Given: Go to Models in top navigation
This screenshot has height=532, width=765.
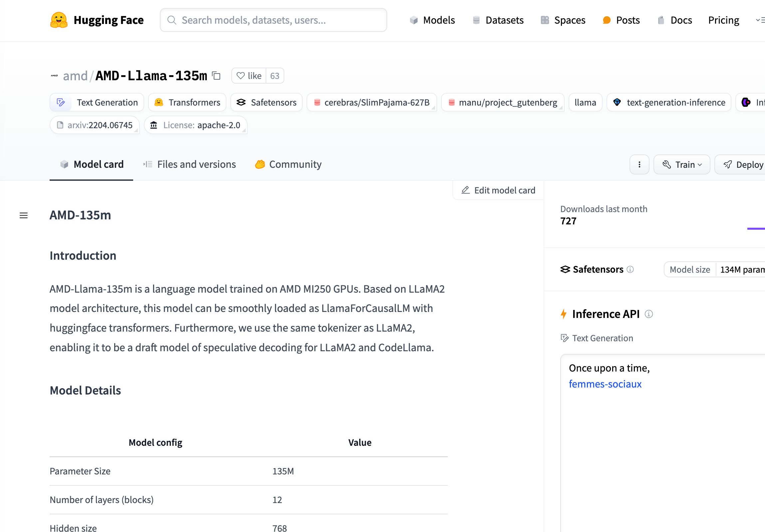Looking at the screenshot, I should coord(432,20).
